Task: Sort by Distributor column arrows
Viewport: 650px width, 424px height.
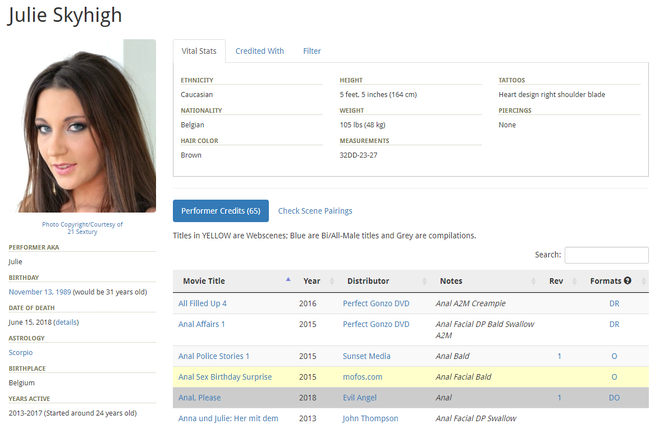Action: (424, 281)
